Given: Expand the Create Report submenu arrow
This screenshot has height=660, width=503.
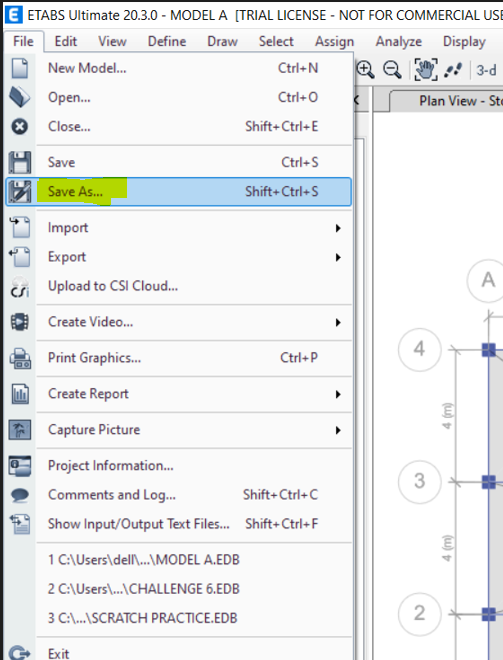Looking at the screenshot, I should point(338,394).
